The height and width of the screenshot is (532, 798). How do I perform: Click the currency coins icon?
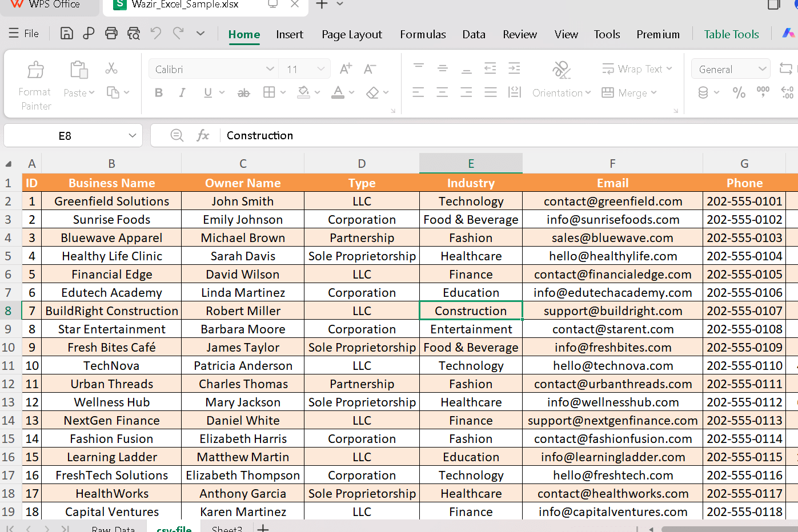point(703,92)
